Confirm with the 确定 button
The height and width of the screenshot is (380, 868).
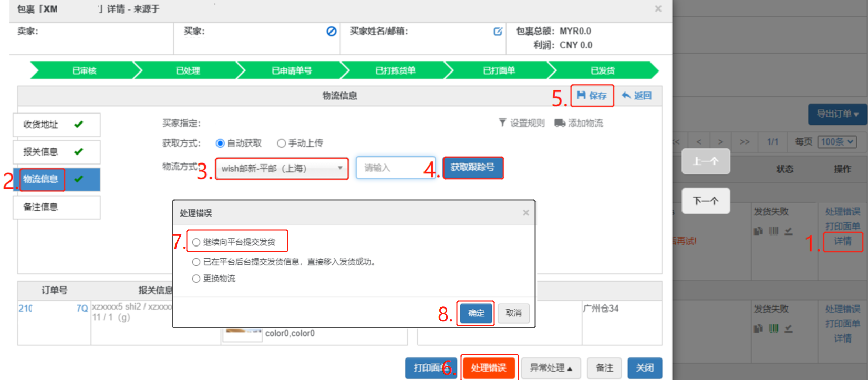click(476, 313)
